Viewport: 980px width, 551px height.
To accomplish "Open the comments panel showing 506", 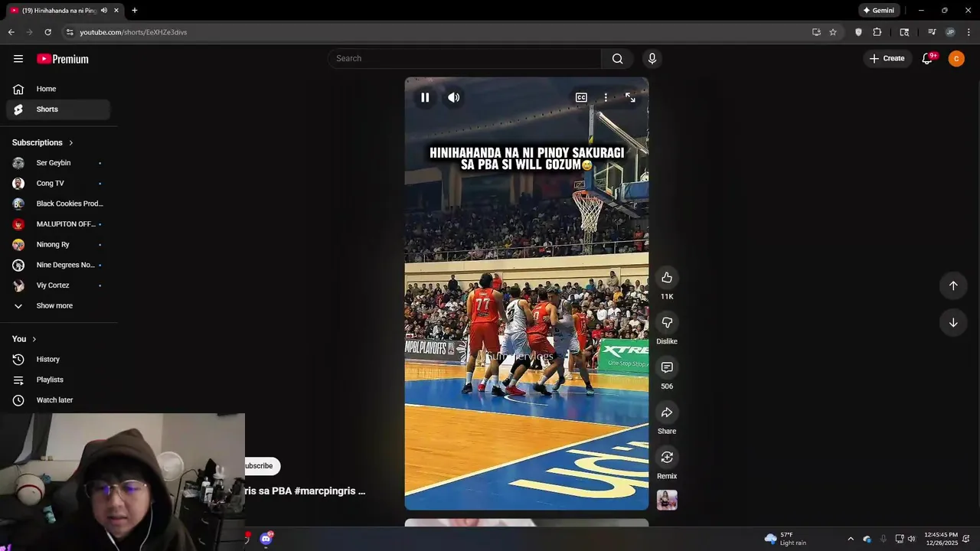I will tap(667, 367).
